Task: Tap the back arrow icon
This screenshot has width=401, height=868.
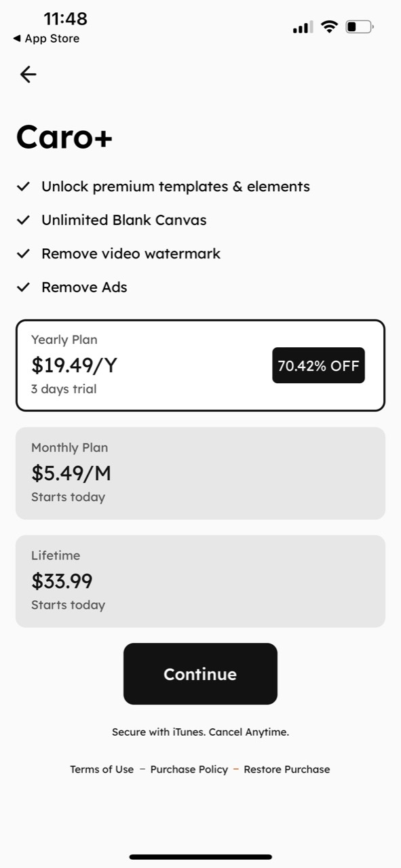Action: [x=28, y=75]
